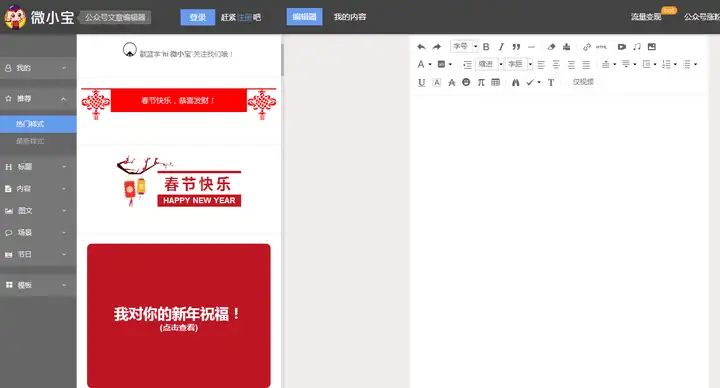
Task: Insert music with the note icon
Action: [x=637, y=47]
